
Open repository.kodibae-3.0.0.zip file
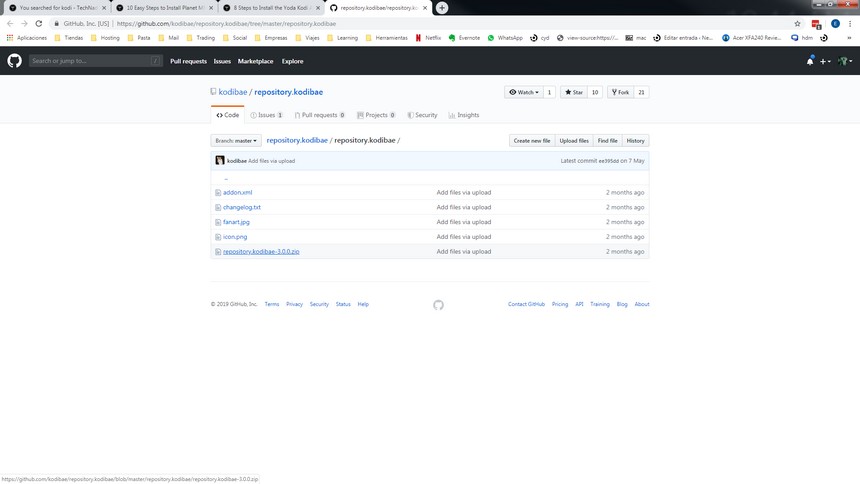[261, 251]
